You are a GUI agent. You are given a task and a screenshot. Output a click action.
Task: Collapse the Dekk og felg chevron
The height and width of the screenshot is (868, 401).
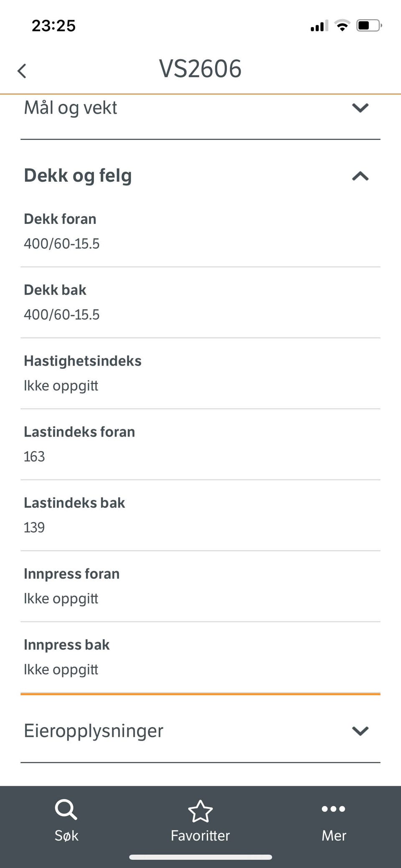[360, 176]
